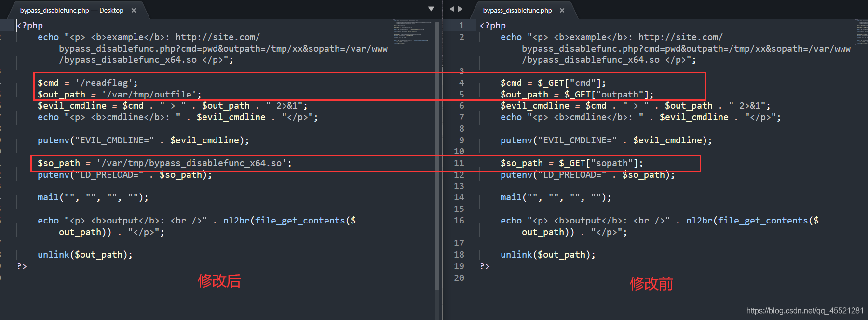Click line '$so_path = $_GET["sopath"];'
Image resolution: width=868 pixels, height=320 pixels.
(x=572, y=163)
